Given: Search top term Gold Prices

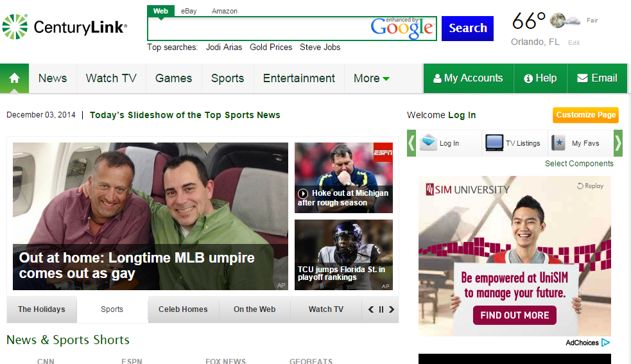Looking at the screenshot, I should [271, 47].
